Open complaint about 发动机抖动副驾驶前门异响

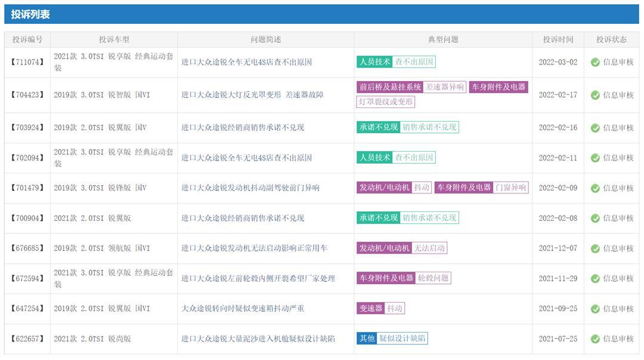coord(250,188)
